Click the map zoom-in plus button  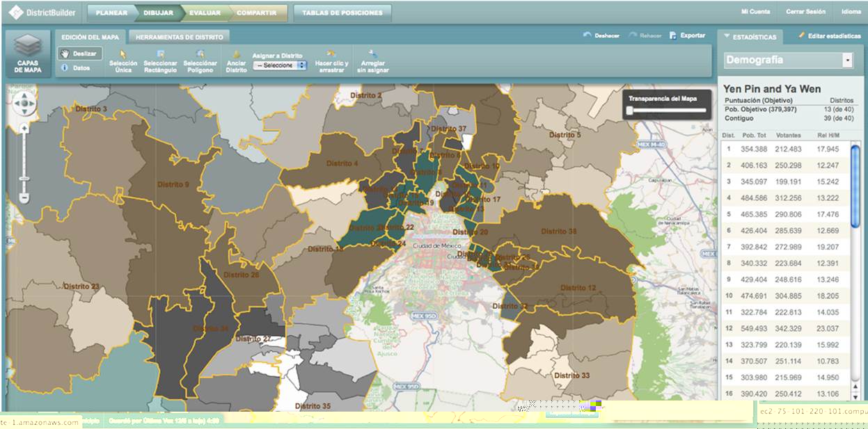[x=24, y=129]
